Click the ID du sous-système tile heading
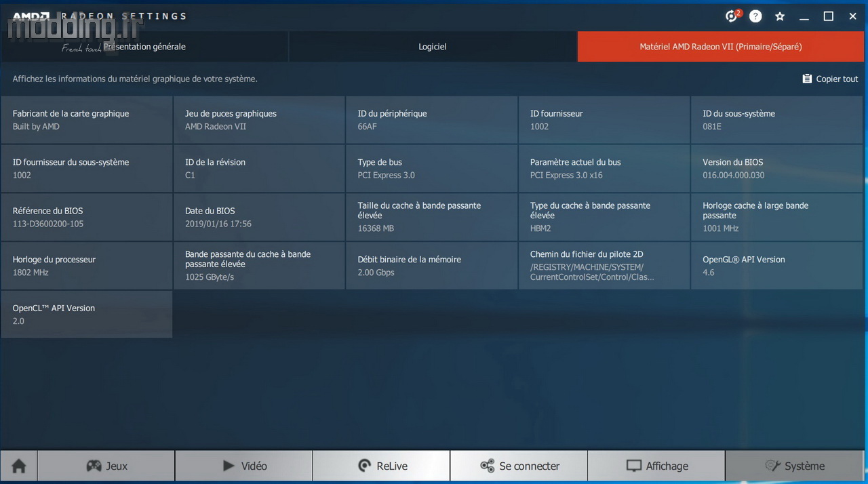The height and width of the screenshot is (484, 868). pyautogui.click(x=738, y=113)
